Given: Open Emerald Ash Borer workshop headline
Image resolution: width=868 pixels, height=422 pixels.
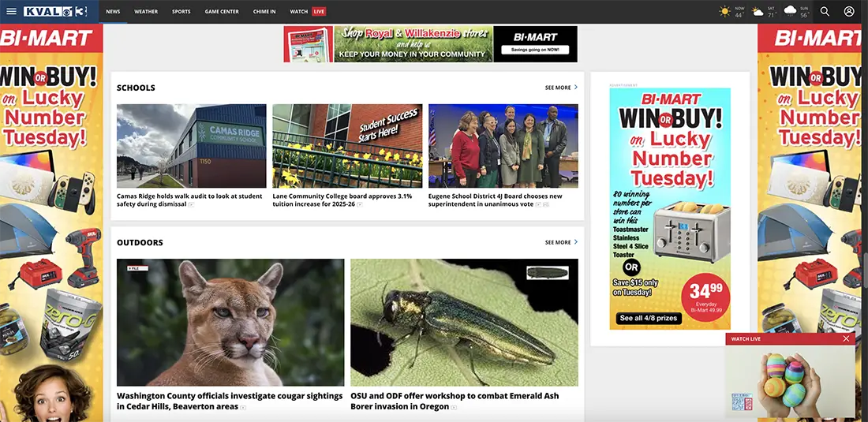Looking at the screenshot, I should [x=455, y=401].
